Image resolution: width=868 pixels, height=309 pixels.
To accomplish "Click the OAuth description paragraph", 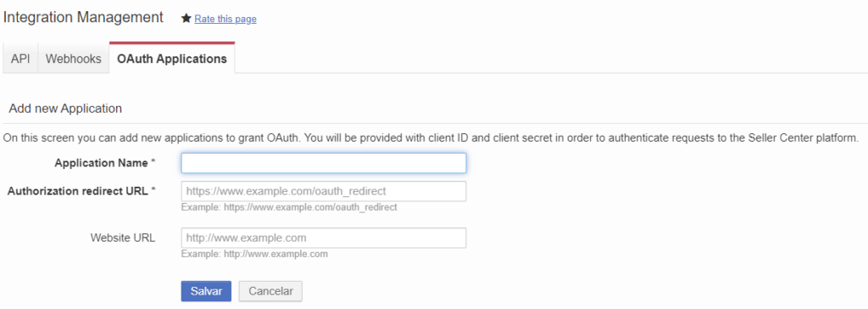I will pyautogui.click(x=431, y=137).
